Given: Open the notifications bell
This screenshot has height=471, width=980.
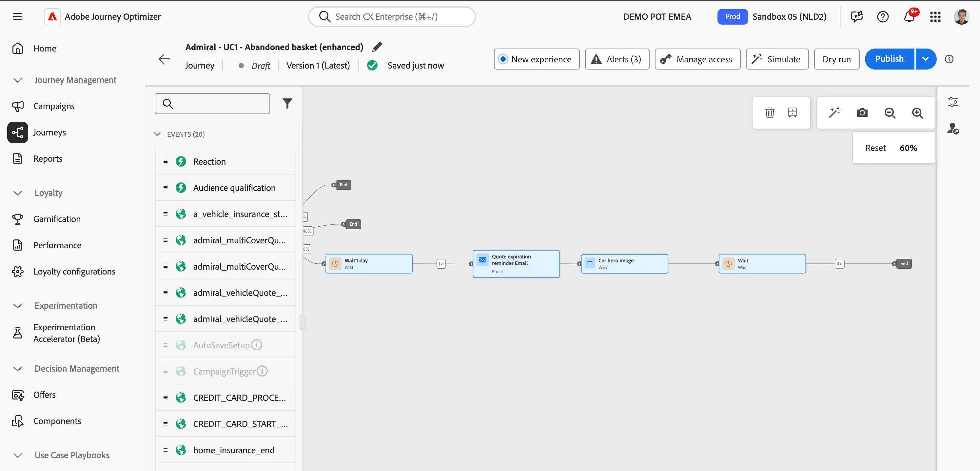Looking at the screenshot, I should [909, 16].
